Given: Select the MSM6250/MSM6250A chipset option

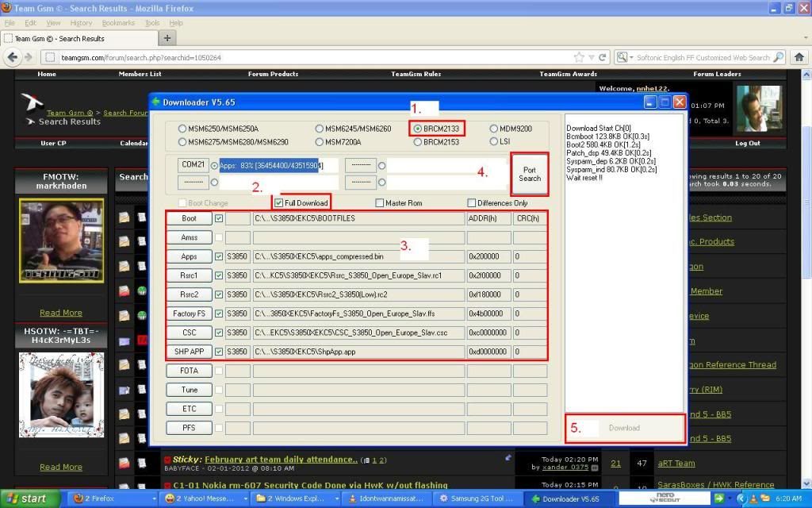Looking at the screenshot, I should 182,129.
